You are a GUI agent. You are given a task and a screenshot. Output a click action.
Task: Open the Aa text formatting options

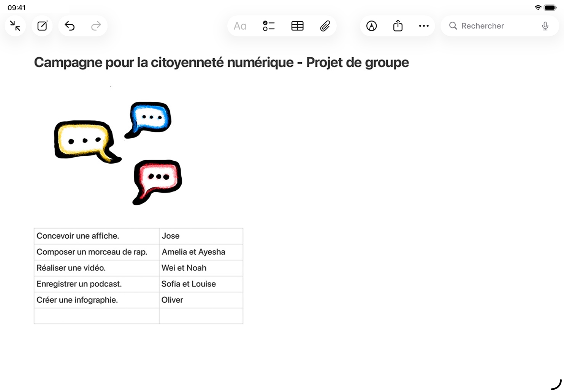click(x=240, y=26)
